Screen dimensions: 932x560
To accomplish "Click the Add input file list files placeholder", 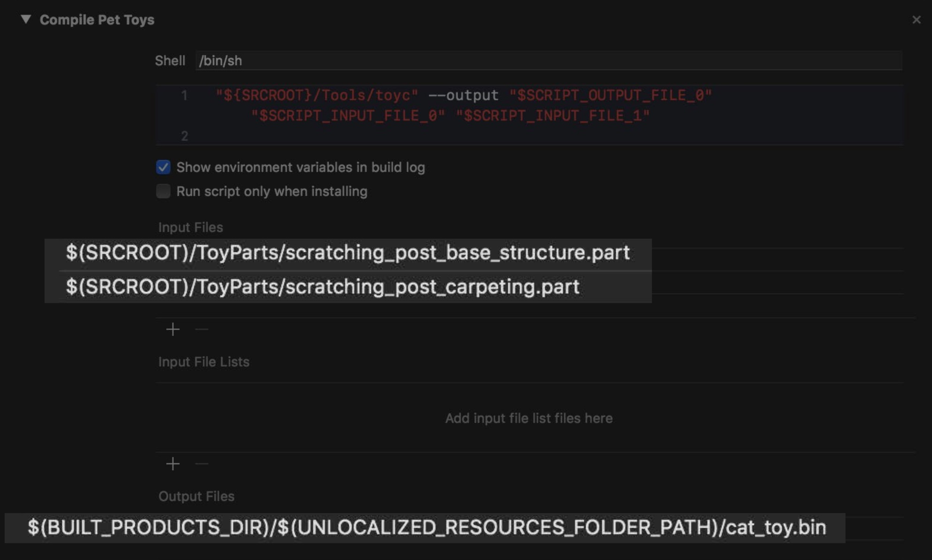I will (x=528, y=418).
